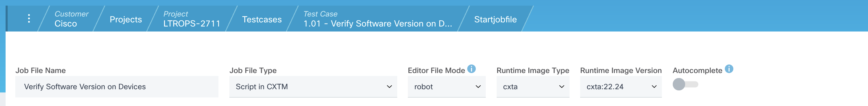Click the chevron beside cxta:22.24
The height and width of the screenshot is (106, 868).
654,87
